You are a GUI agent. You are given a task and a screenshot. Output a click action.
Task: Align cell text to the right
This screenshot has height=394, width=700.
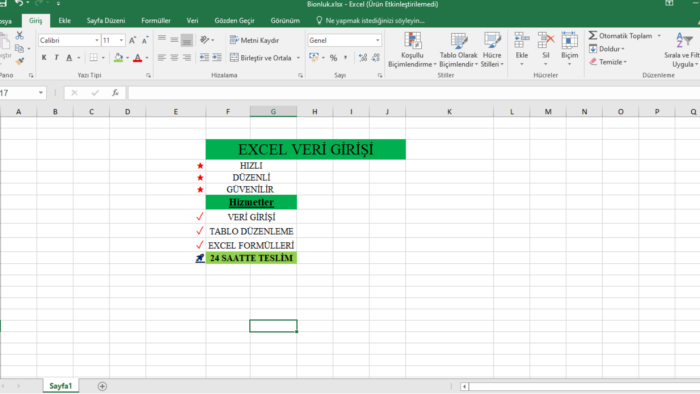point(187,58)
